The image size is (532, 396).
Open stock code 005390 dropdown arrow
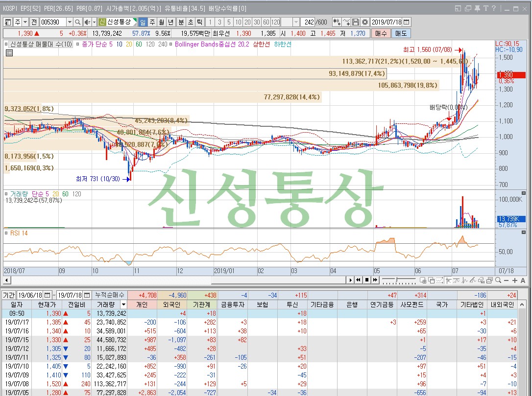[x=70, y=23]
